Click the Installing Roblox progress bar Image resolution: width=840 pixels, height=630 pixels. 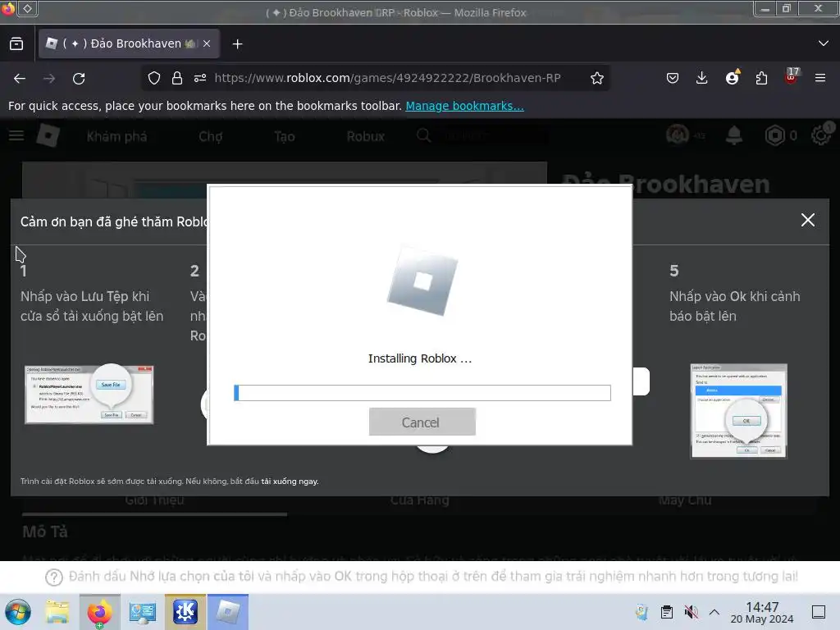pyautogui.click(x=422, y=393)
